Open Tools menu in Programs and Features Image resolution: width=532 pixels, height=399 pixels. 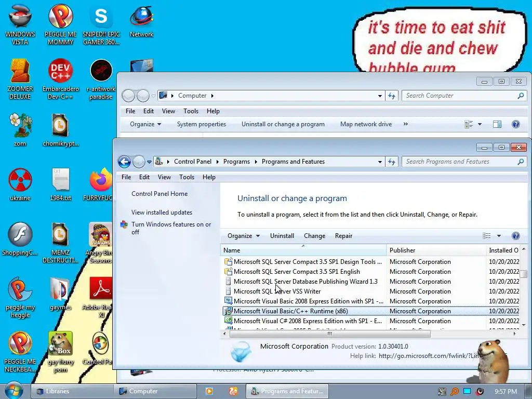(187, 177)
